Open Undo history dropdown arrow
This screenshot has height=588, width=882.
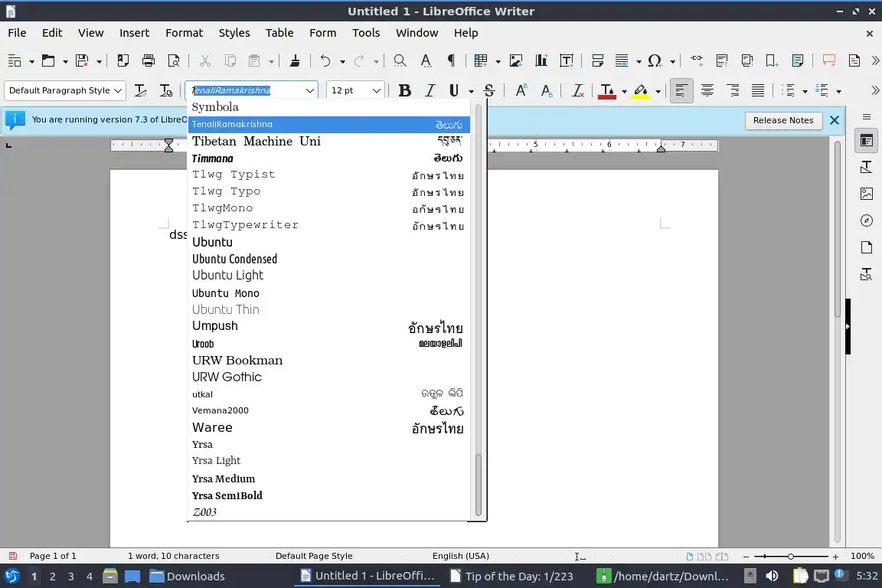click(342, 61)
